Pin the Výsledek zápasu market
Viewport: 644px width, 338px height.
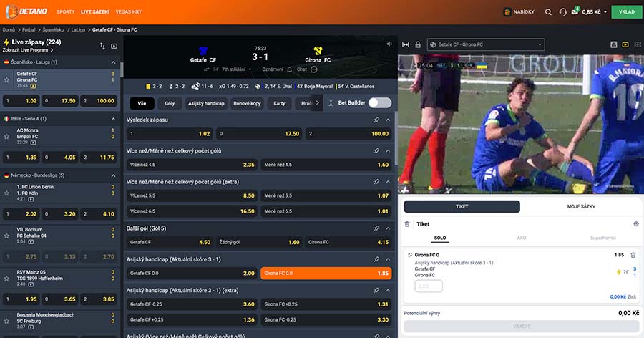[x=376, y=120]
